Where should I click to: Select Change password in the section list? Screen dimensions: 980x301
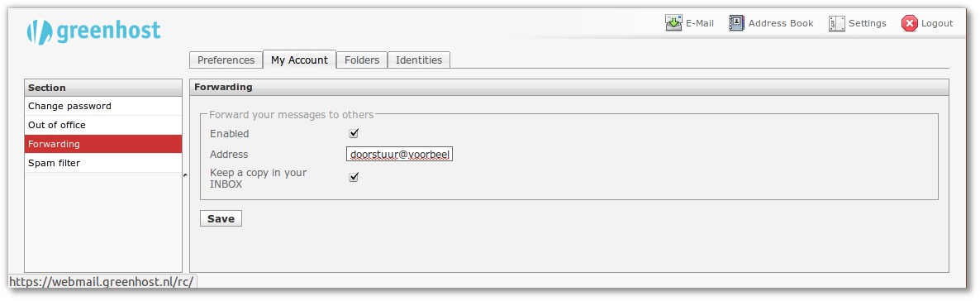(103, 107)
